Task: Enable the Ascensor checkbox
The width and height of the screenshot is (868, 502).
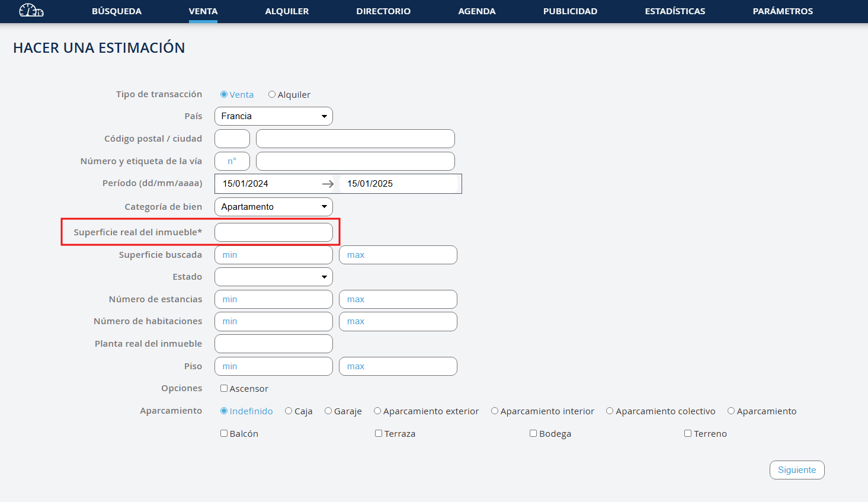Action: pyautogui.click(x=224, y=389)
